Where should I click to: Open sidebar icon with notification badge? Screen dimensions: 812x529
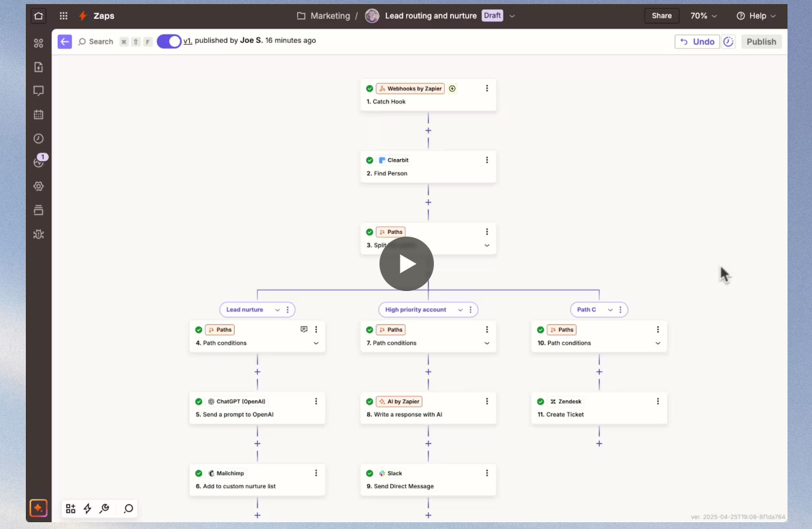39,161
